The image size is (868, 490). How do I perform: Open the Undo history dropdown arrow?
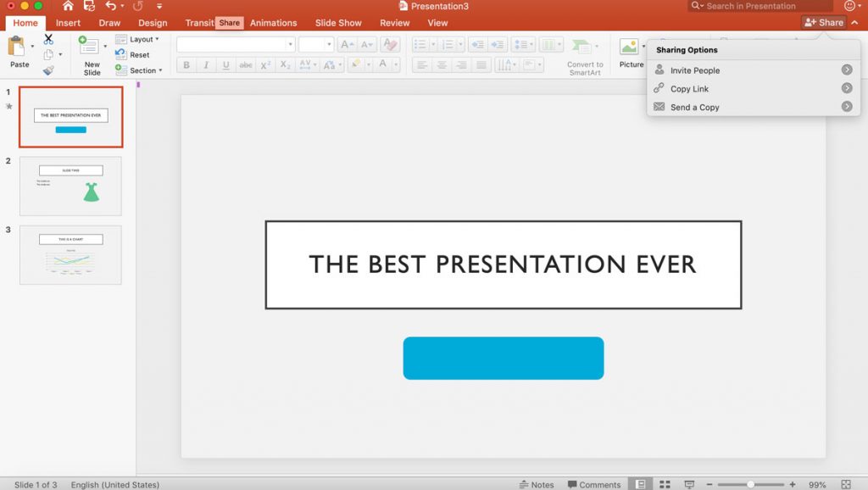[122, 6]
